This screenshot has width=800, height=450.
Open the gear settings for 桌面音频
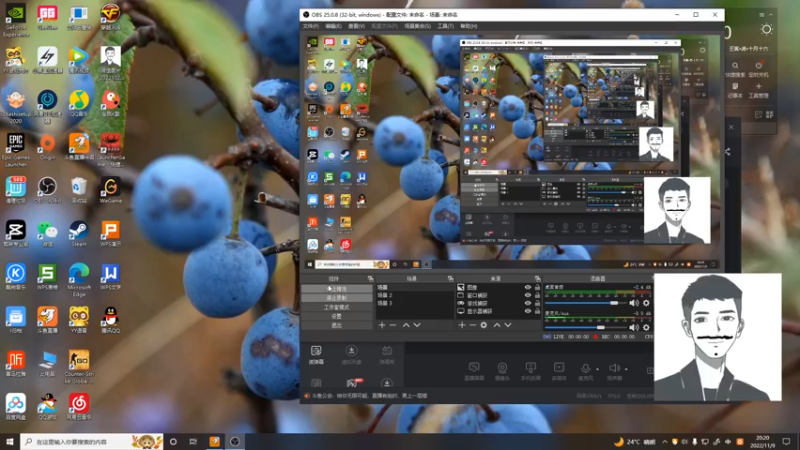click(646, 303)
